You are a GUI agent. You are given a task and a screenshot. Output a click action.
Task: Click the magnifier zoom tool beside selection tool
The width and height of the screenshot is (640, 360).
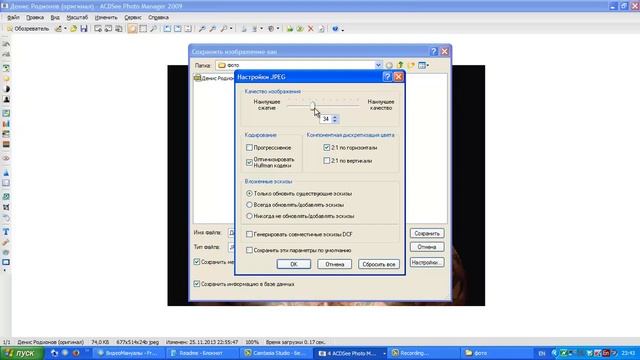click(153, 29)
